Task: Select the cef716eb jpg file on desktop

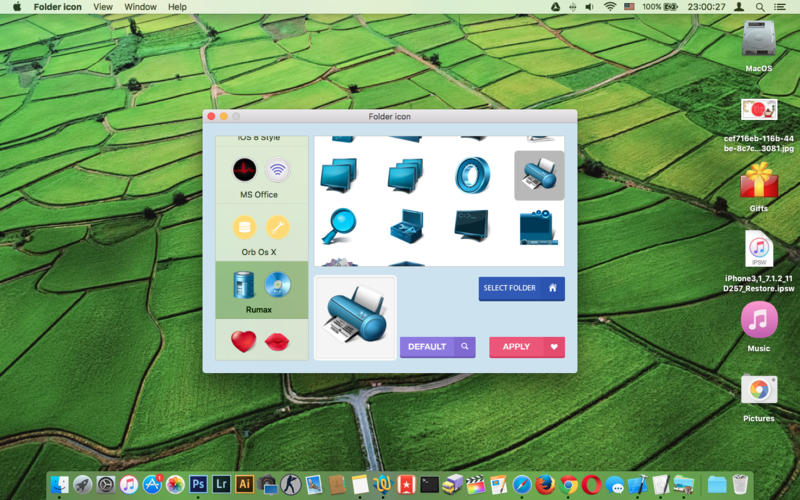Action: coord(759,126)
